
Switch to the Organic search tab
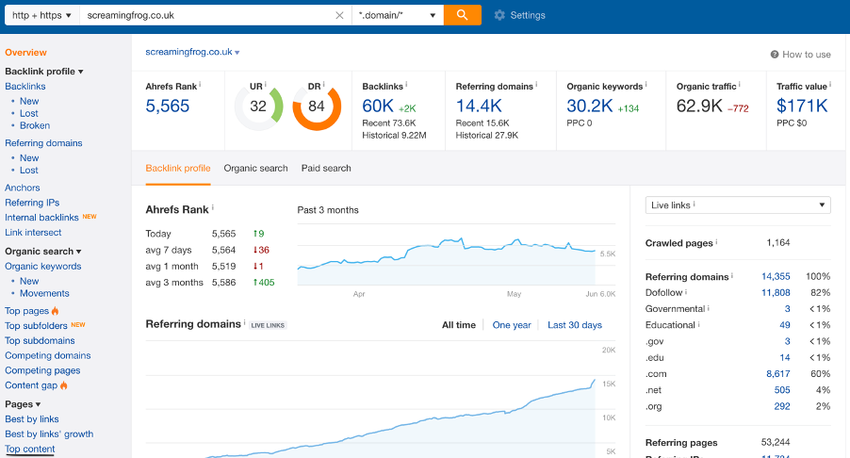click(255, 168)
